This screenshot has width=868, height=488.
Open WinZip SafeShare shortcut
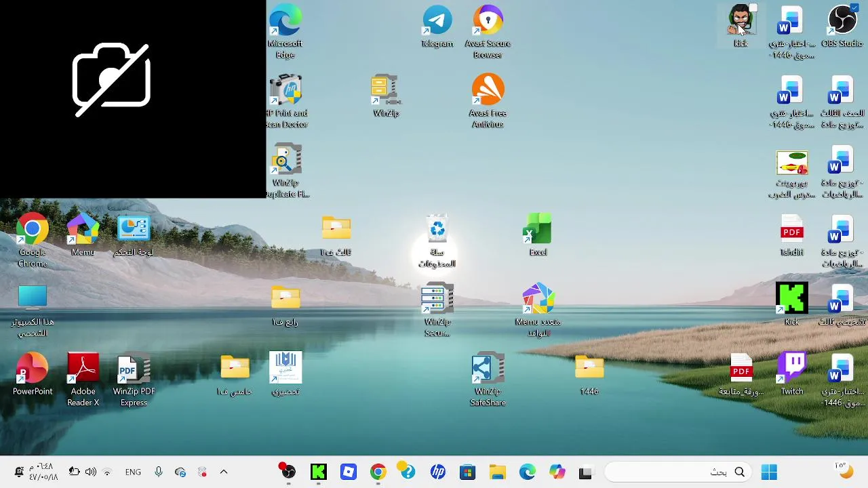pyautogui.click(x=488, y=380)
